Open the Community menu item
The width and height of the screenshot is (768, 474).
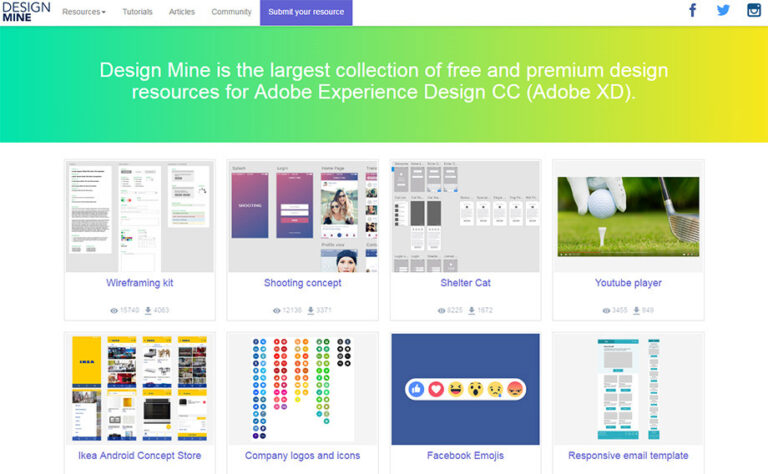coord(231,12)
